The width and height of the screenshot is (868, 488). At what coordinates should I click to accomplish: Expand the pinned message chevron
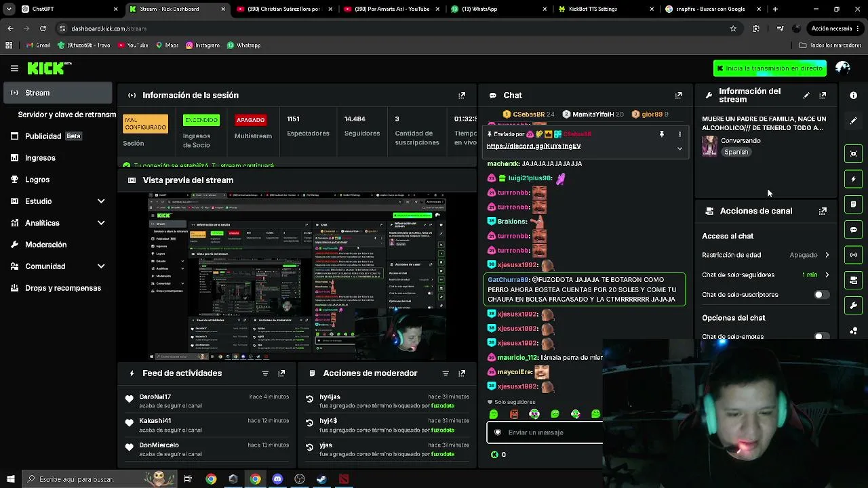(679, 148)
